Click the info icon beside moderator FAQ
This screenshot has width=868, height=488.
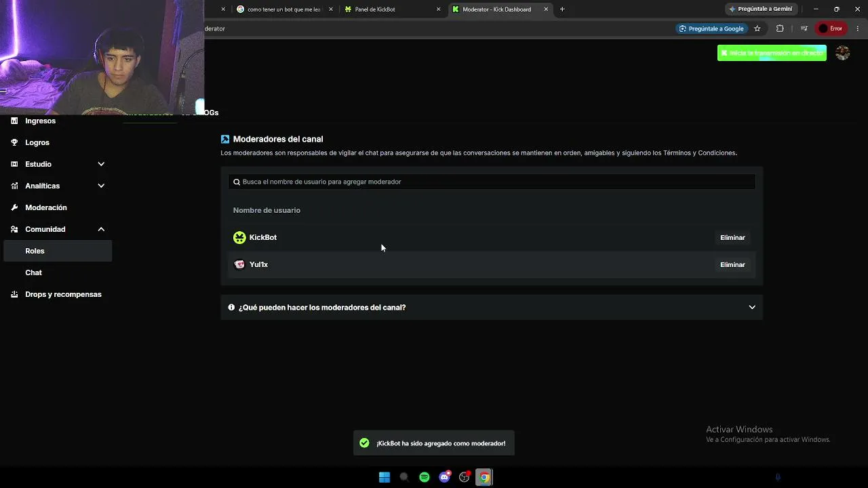point(231,307)
